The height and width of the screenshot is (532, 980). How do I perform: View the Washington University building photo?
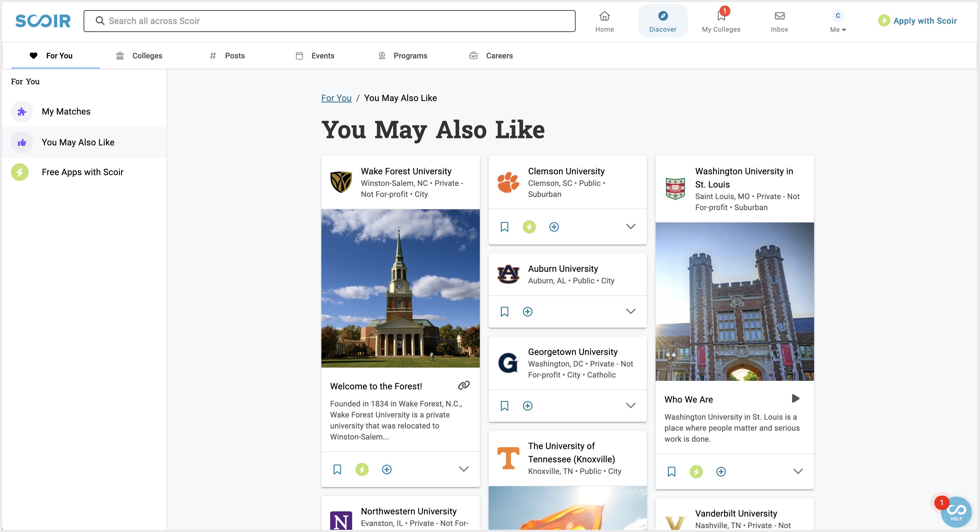[735, 302]
